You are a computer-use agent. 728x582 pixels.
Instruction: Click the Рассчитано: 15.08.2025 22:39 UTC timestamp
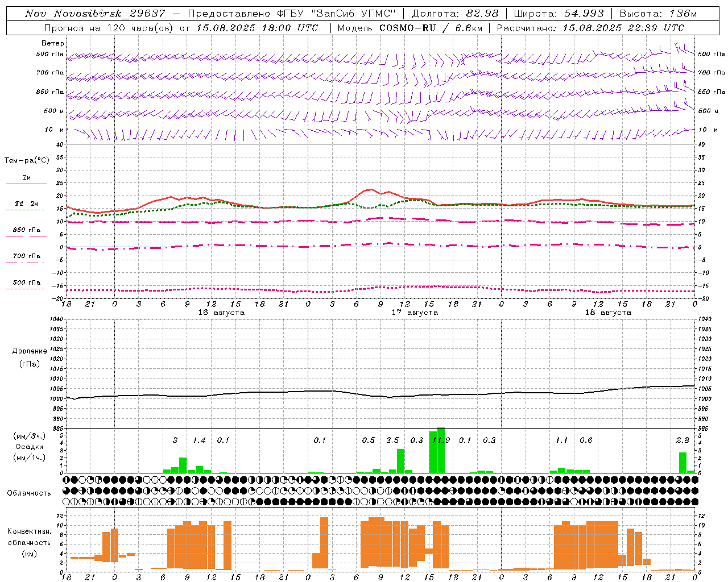[x=590, y=28]
